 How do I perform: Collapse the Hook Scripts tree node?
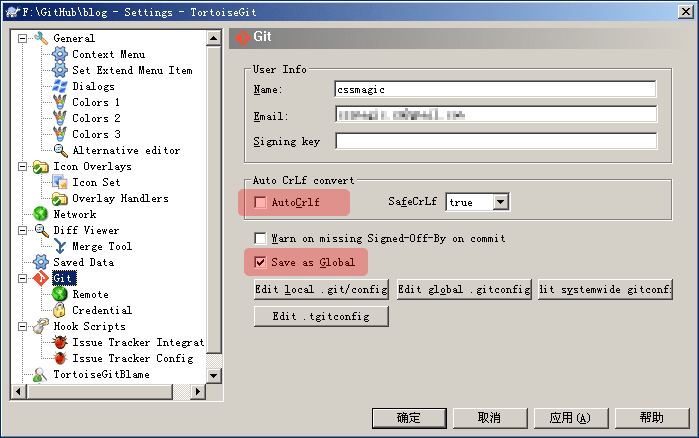click(22, 326)
